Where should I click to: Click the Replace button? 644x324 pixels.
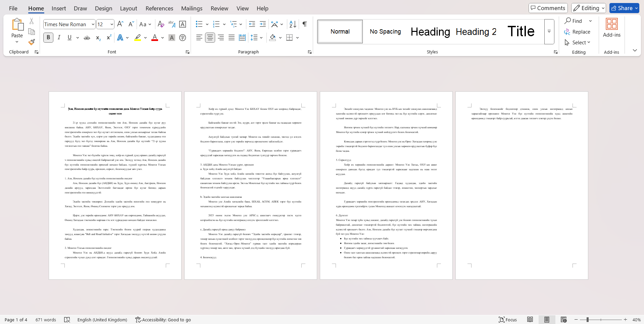577,32
